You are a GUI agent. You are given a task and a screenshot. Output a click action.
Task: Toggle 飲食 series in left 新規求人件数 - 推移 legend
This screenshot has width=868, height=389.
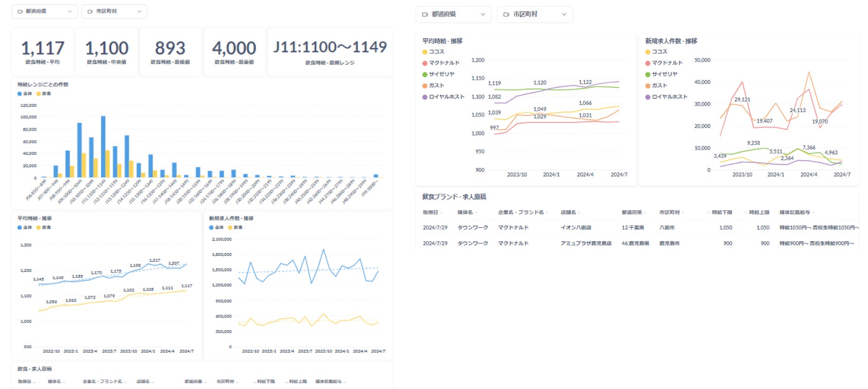pyautogui.click(x=236, y=227)
